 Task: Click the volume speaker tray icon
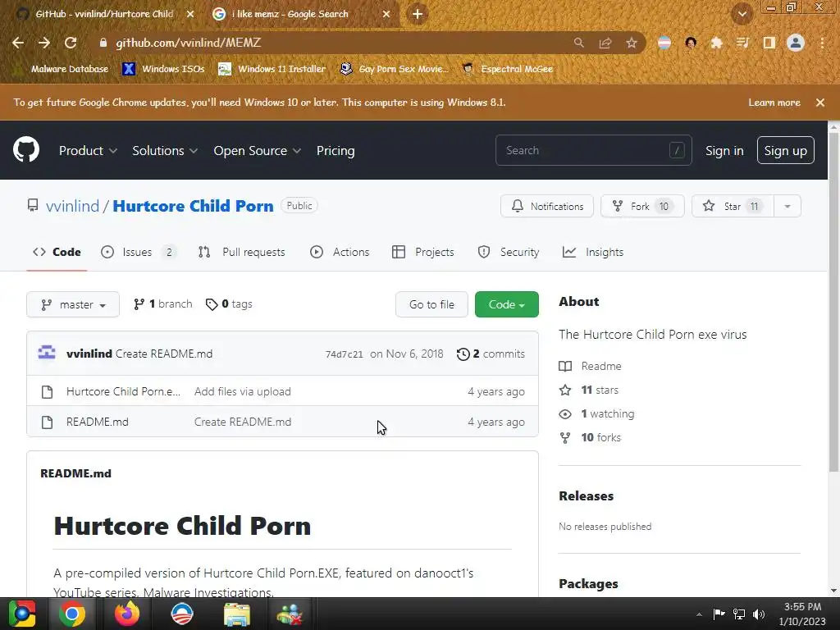click(759, 614)
